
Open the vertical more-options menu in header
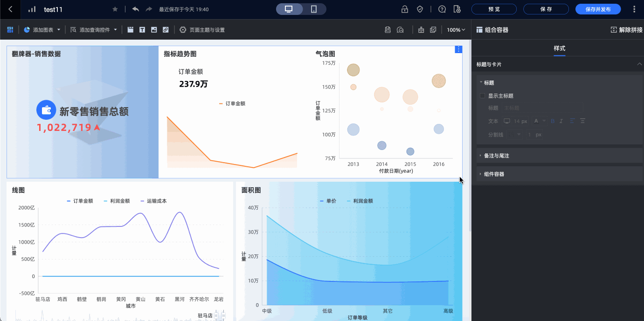[634, 9]
